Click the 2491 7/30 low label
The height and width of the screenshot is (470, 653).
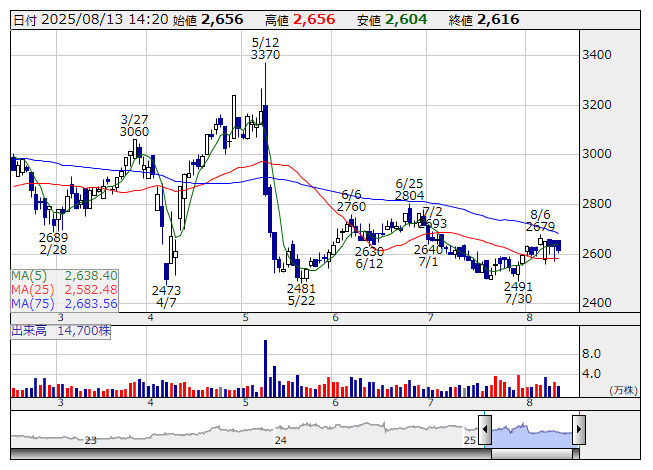518,293
